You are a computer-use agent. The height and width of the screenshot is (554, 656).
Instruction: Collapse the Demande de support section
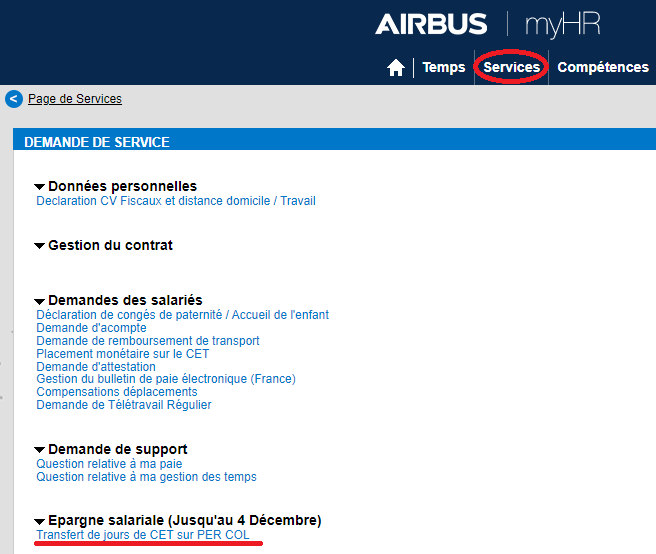click(39, 450)
